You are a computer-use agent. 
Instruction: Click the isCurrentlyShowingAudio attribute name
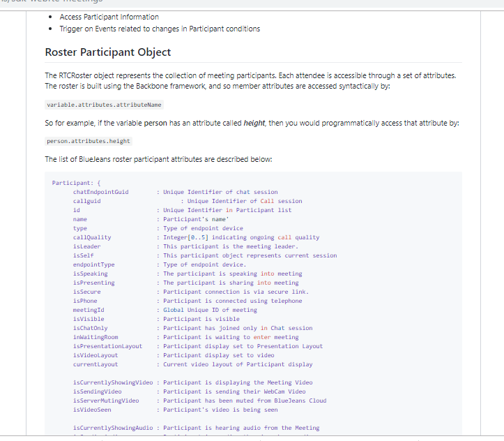pyautogui.click(x=113, y=428)
